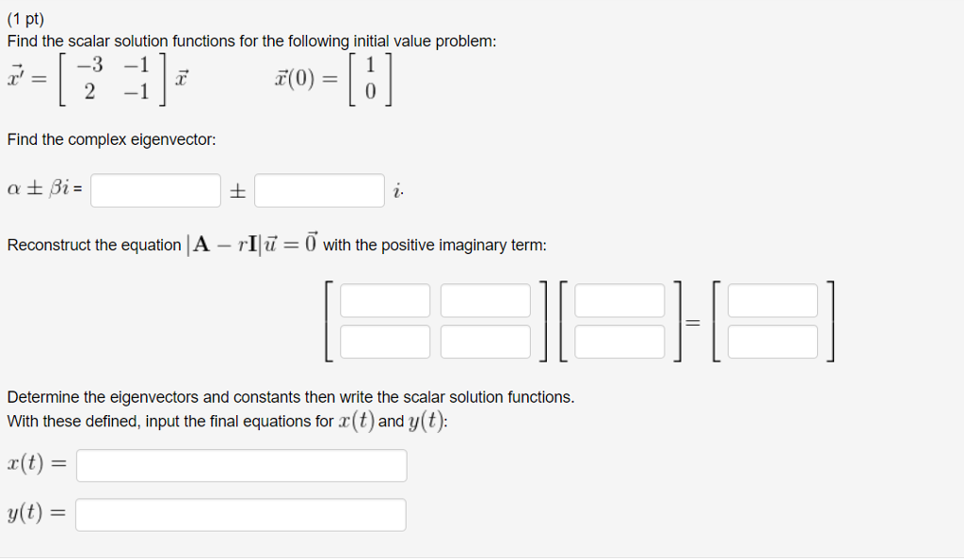Image resolution: width=964 pixels, height=560 pixels.
Task: Click the x(t) answer field
Action: (242, 465)
